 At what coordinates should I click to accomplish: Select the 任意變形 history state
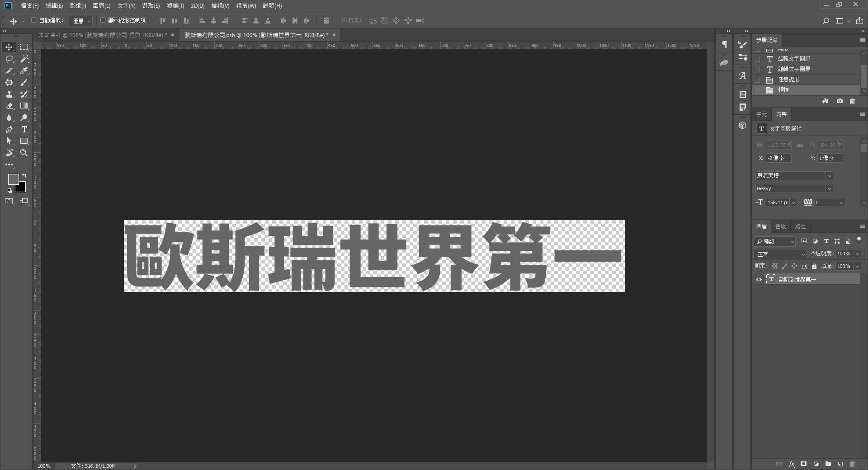(788, 80)
